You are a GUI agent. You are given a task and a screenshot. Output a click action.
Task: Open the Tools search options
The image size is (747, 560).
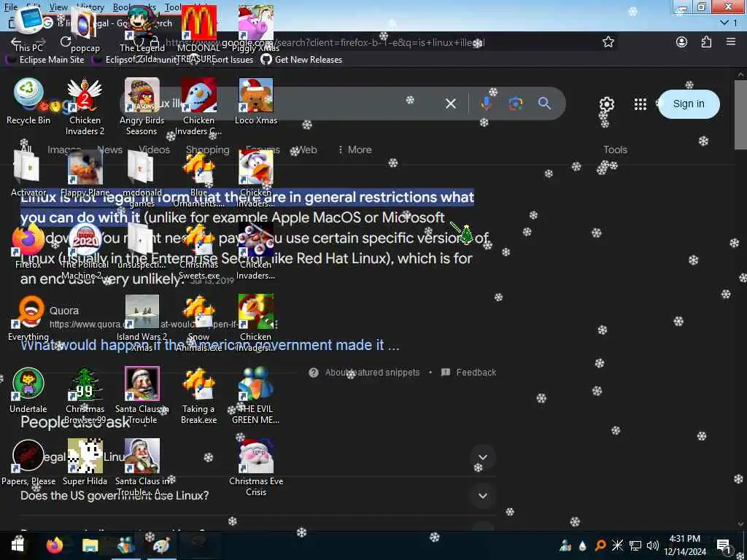click(616, 149)
